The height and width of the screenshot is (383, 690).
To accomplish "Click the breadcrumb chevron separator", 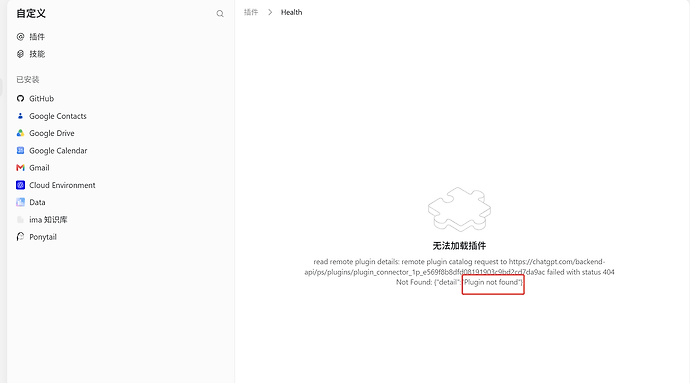I will point(270,12).
